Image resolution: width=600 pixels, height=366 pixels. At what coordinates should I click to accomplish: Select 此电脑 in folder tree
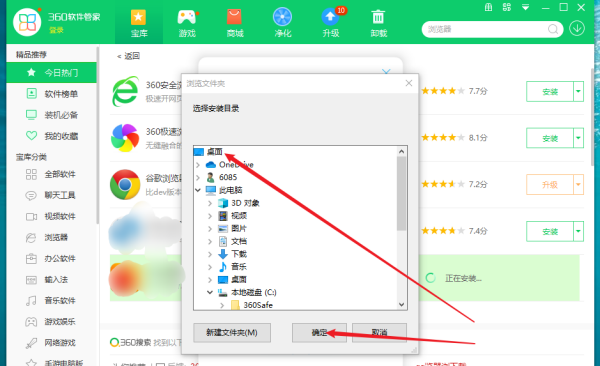click(230, 190)
